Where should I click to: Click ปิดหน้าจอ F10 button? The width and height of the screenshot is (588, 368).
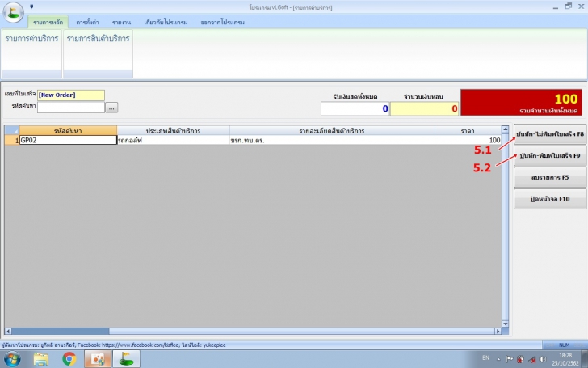pyautogui.click(x=550, y=199)
